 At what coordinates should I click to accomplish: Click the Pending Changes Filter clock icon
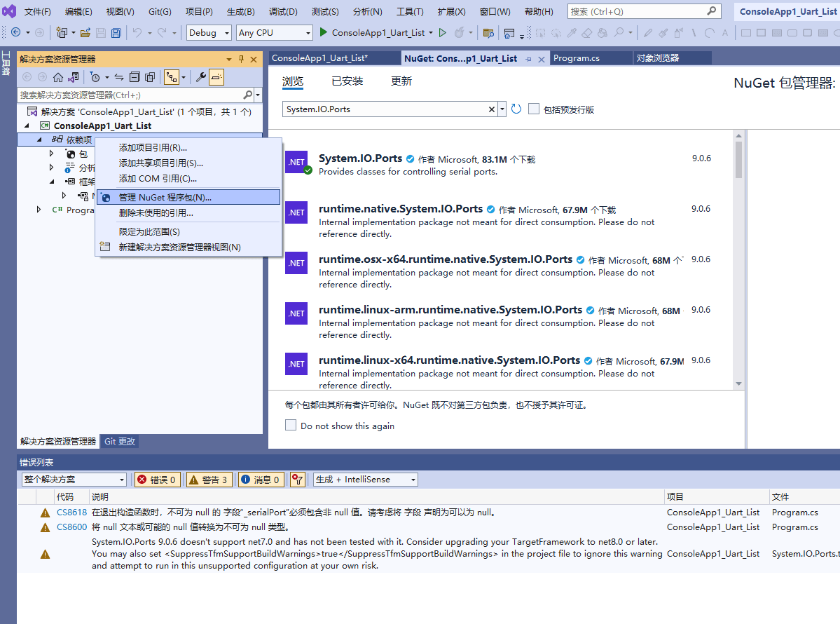tap(95, 77)
